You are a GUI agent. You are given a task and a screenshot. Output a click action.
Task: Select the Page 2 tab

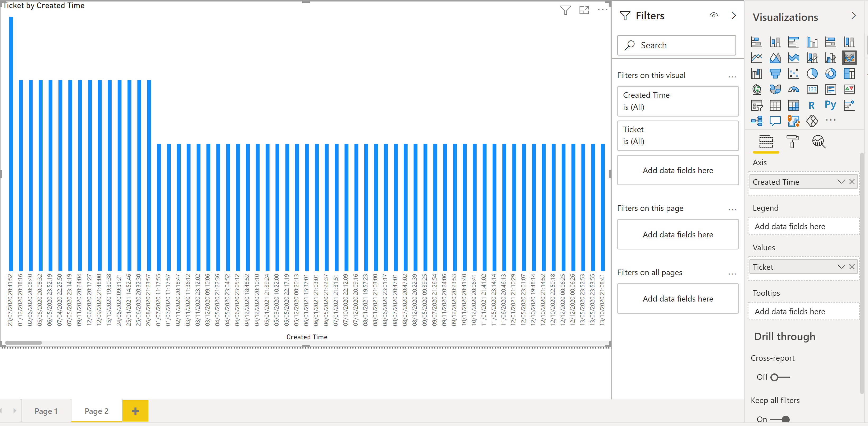[x=97, y=411]
